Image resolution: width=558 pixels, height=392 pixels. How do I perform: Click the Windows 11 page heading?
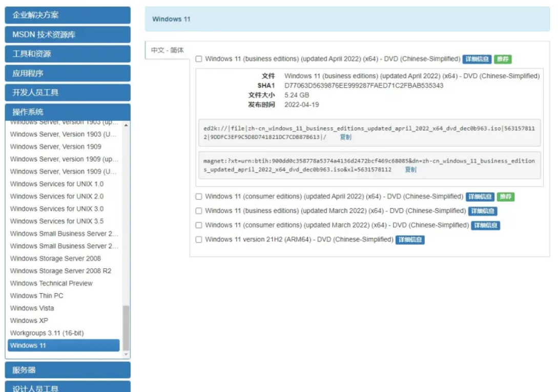tap(171, 19)
